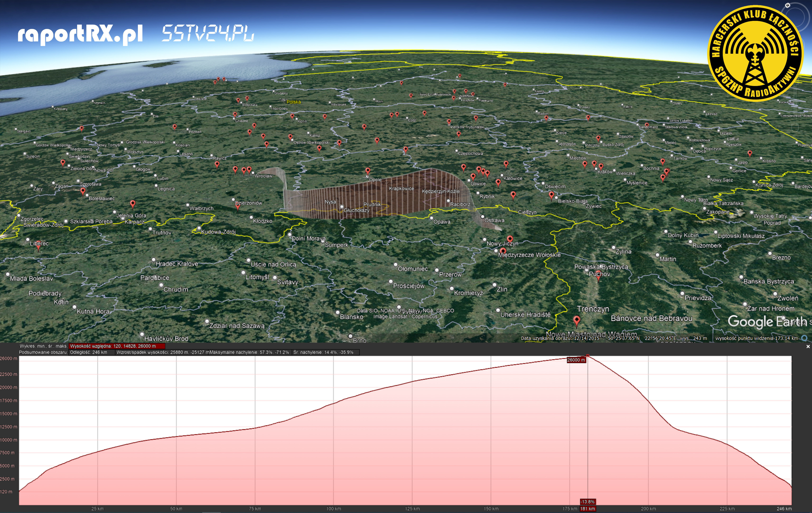Click the streaming status icon in status bar
This screenshot has width=812, height=513.
[x=804, y=338]
